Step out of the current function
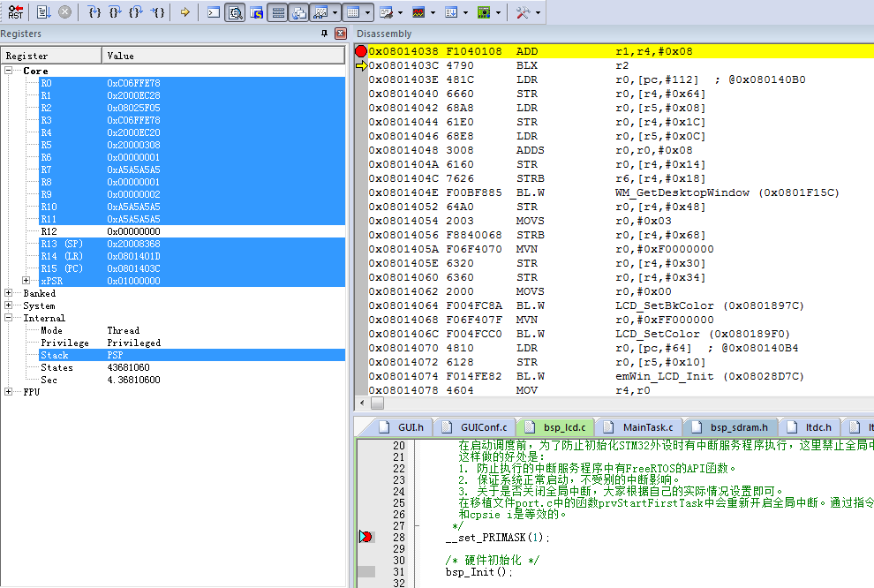This screenshot has width=874, height=588. (x=136, y=11)
